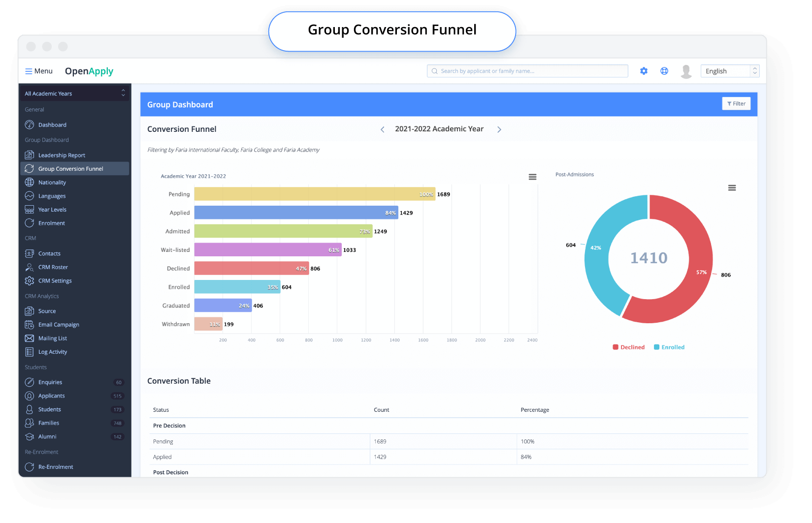Click the CRM Settings gear icon
Viewport: 812px width, 523px height.
(30, 281)
